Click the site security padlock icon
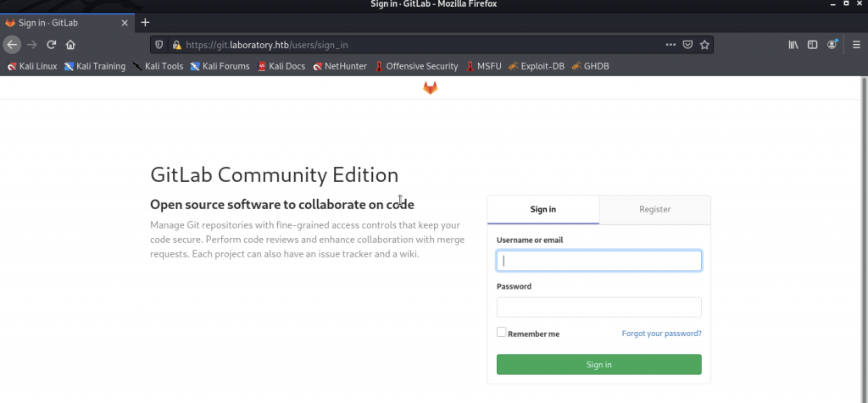The image size is (868, 403). point(176,45)
